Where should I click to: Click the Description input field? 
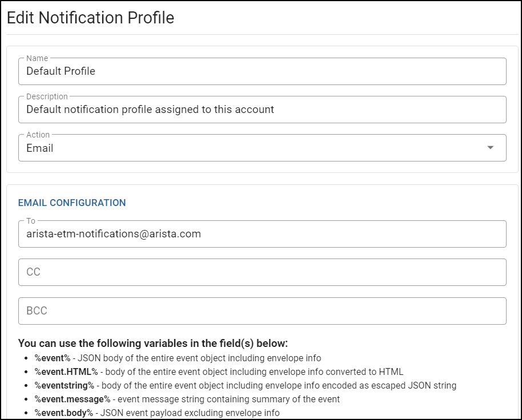click(x=262, y=110)
